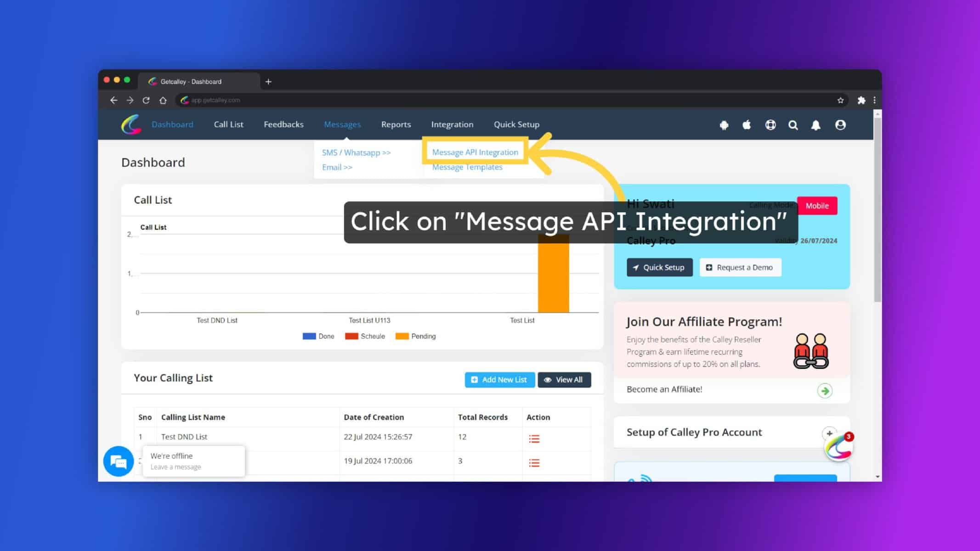This screenshot has width=980, height=551.
Task: Expand the Email submenu item
Action: pyautogui.click(x=337, y=167)
